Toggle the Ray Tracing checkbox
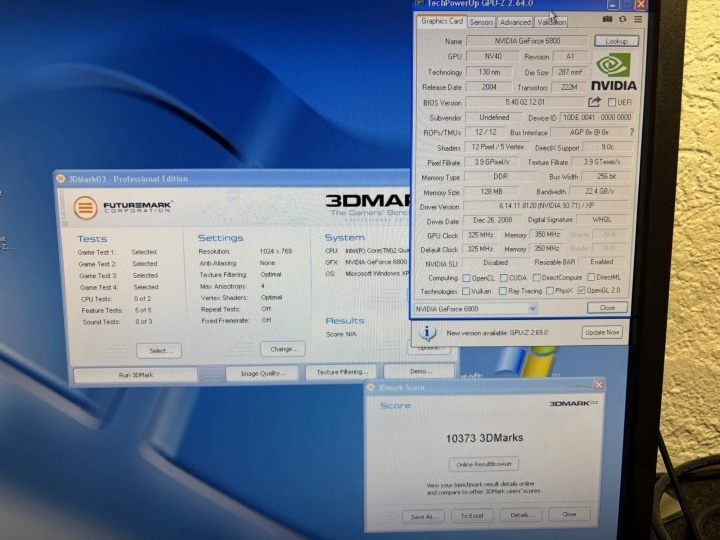Viewport: 720px width, 540px height. 503,291
